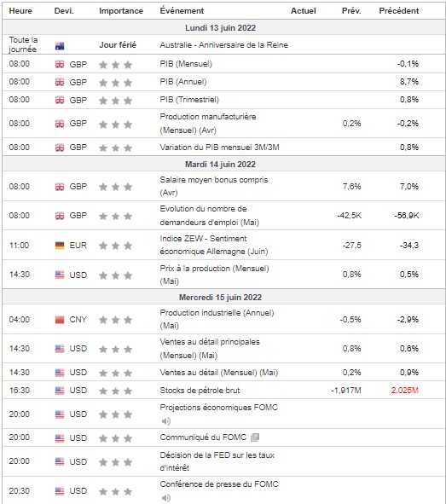Click the Australian flag in the holiday row
This screenshot has height=504, width=446.
pyautogui.click(x=60, y=46)
